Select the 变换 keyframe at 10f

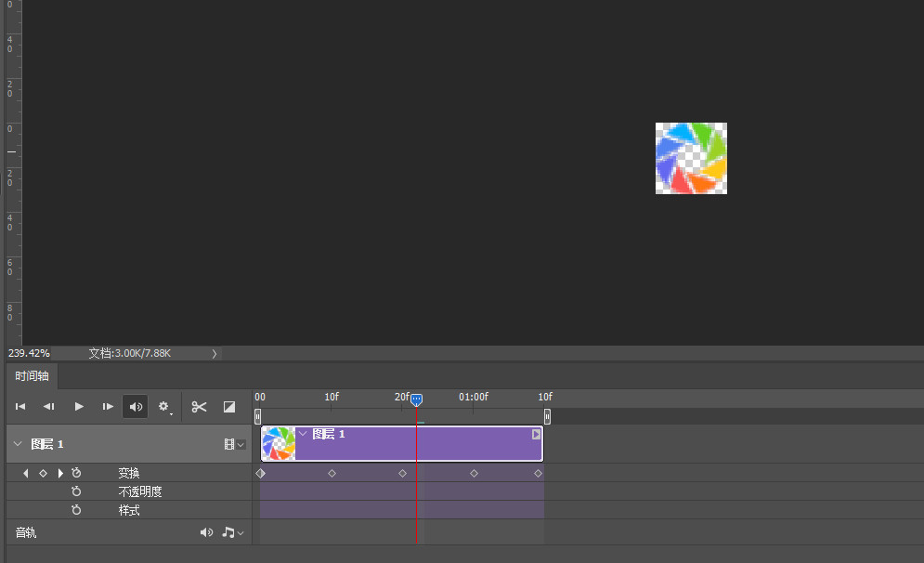click(x=332, y=474)
